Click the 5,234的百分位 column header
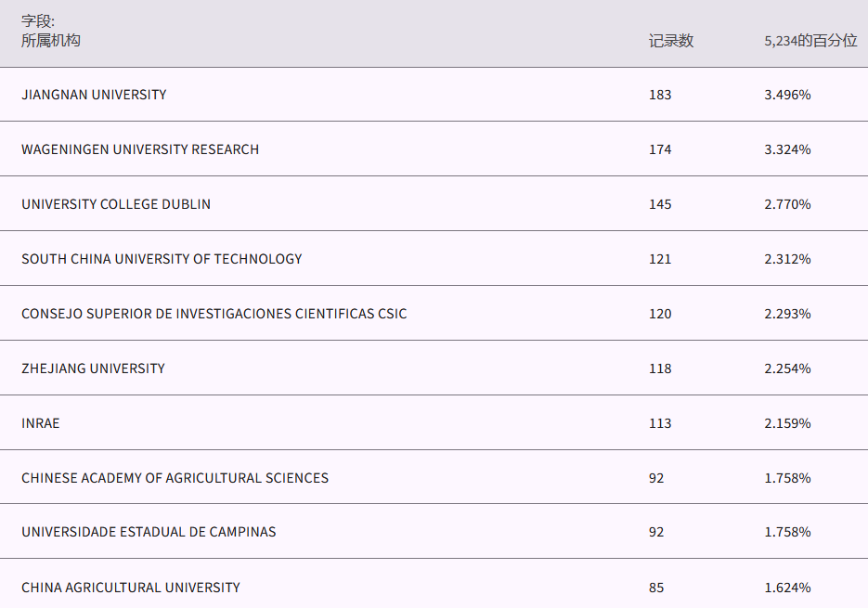 810,41
